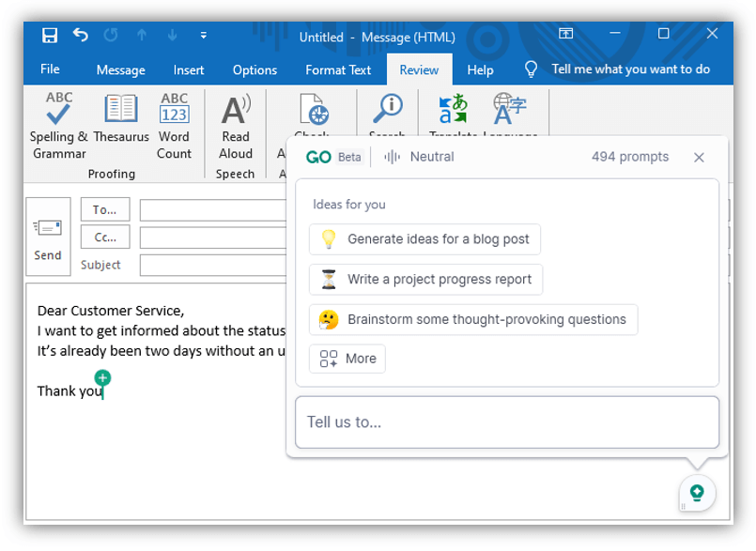Screen dimensions: 756x551
Task: Click the Next Item down arrow
Action: 172,35
